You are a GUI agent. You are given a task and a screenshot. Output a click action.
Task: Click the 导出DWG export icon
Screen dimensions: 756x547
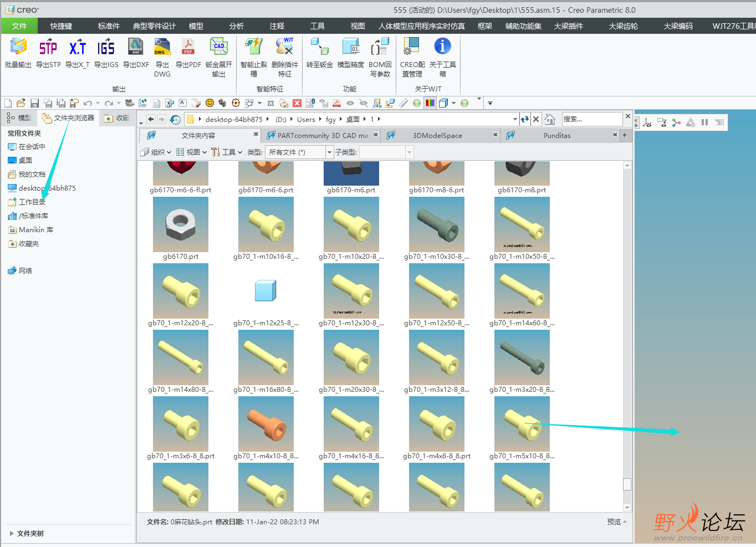click(162, 47)
